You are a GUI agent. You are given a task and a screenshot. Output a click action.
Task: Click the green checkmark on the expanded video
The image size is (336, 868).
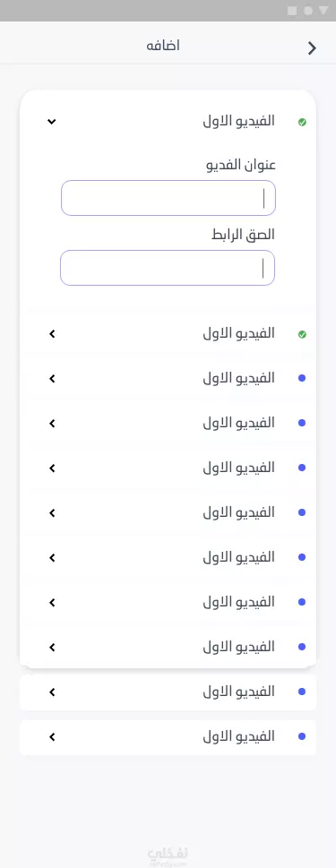302,123
